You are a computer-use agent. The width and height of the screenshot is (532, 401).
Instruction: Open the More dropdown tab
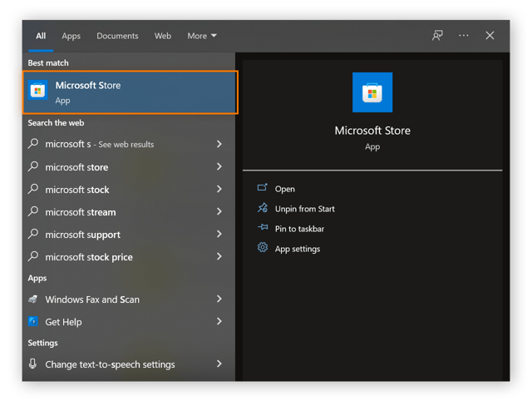[x=202, y=36]
